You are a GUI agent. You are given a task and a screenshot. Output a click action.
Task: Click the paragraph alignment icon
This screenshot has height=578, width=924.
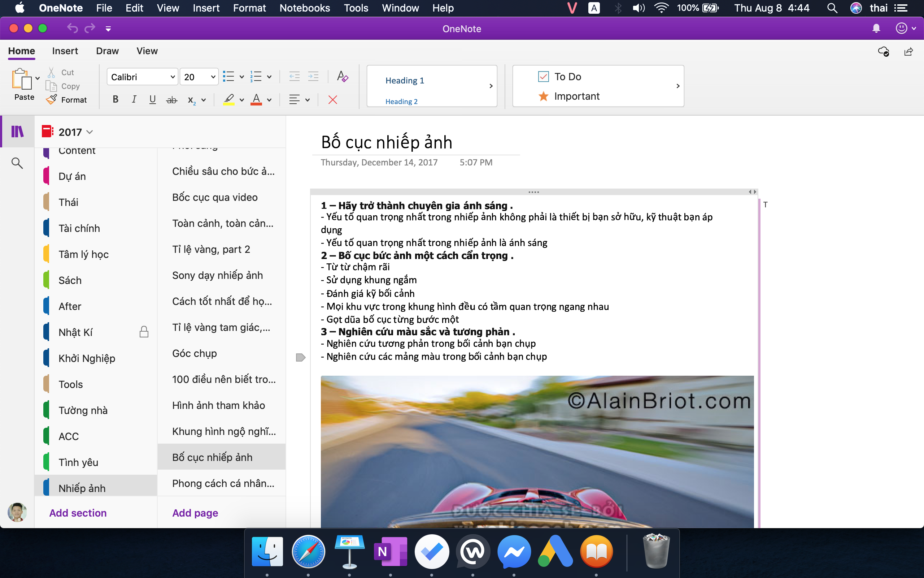(x=294, y=100)
